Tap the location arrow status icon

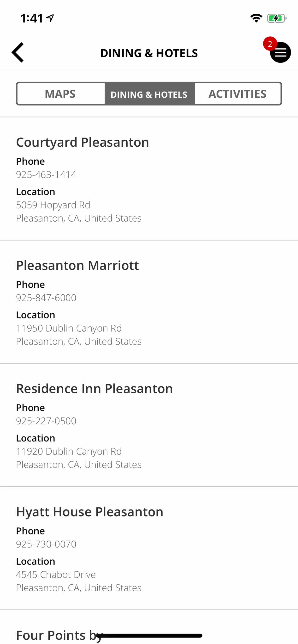pos(51,18)
